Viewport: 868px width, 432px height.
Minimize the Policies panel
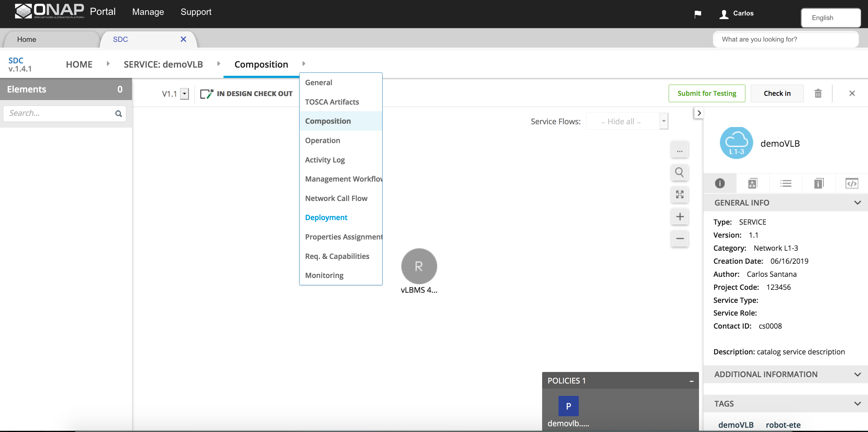tap(691, 381)
